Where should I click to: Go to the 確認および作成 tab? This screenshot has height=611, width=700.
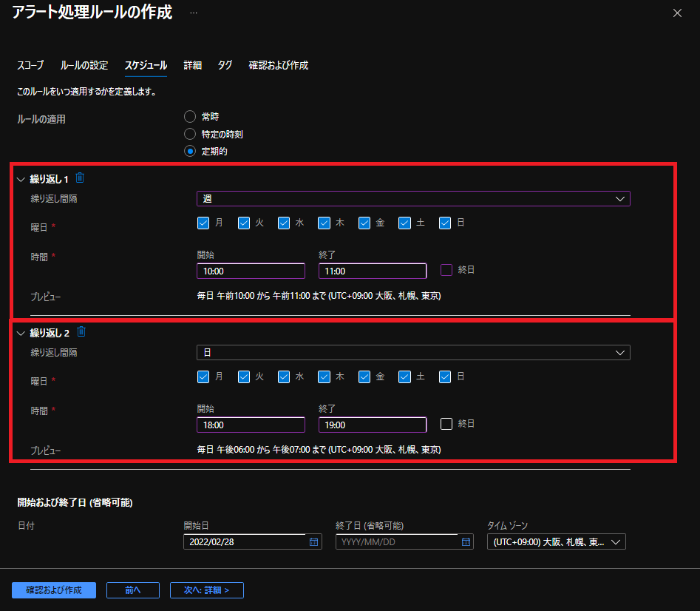point(278,65)
